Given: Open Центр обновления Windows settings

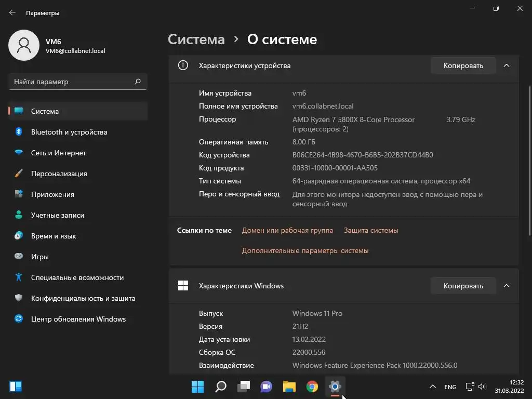Looking at the screenshot, I should tap(78, 318).
